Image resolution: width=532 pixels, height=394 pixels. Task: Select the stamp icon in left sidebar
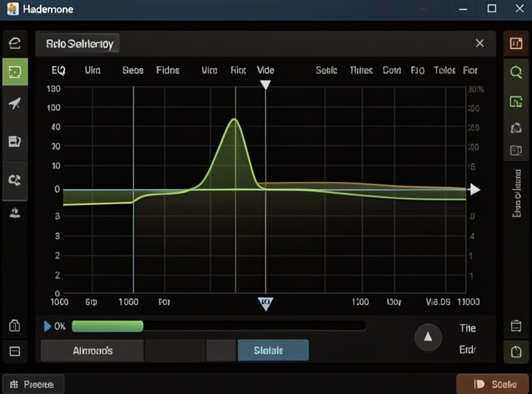15,213
